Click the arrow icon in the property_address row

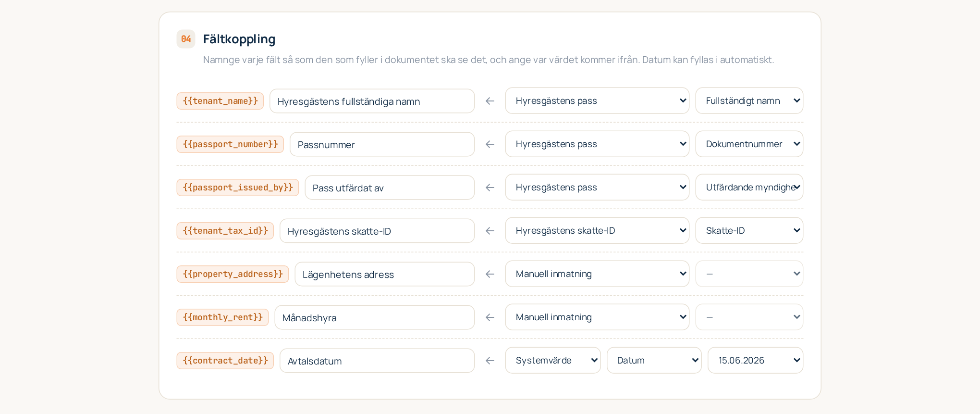click(490, 274)
